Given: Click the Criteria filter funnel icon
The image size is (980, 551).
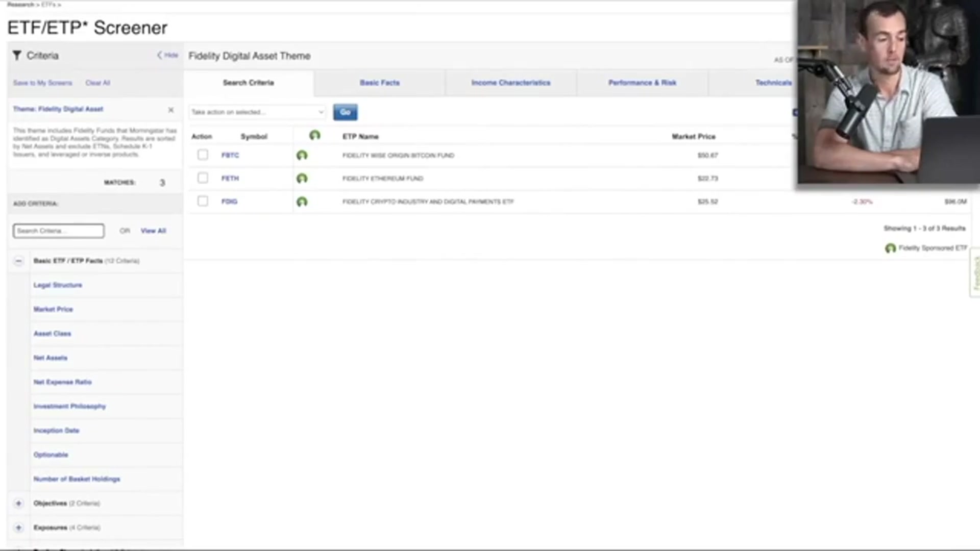Looking at the screenshot, I should click(17, 55).
